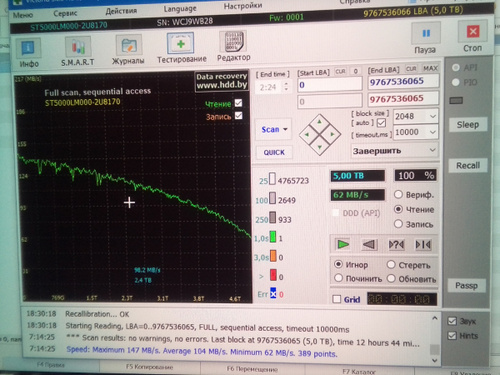
Task: Expand the block size 2048 dropdown
Action: [x=433, y=116]
